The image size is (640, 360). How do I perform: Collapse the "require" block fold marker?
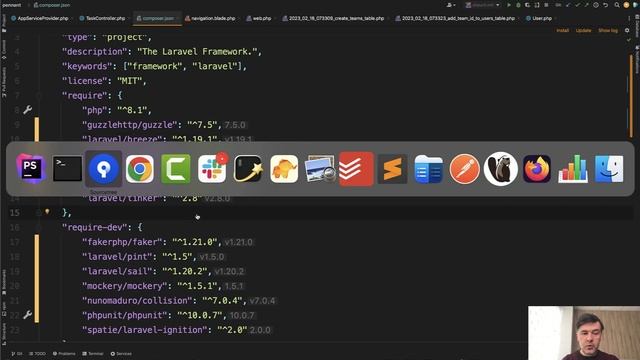click(x=39, y=96)
